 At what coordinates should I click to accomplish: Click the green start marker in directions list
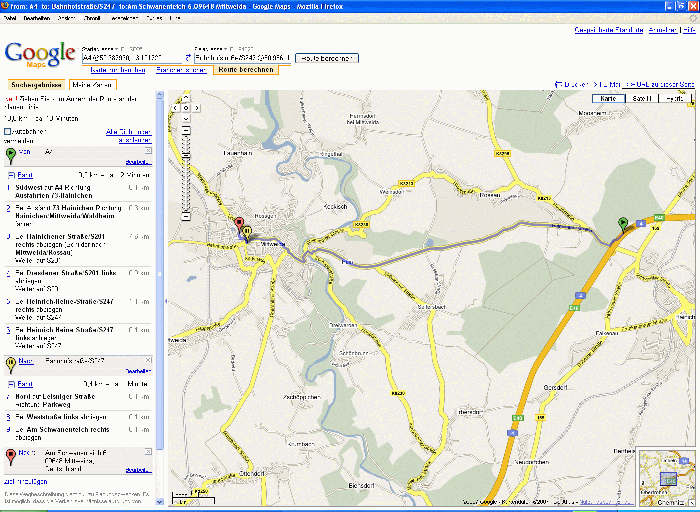tap(11, 156)
